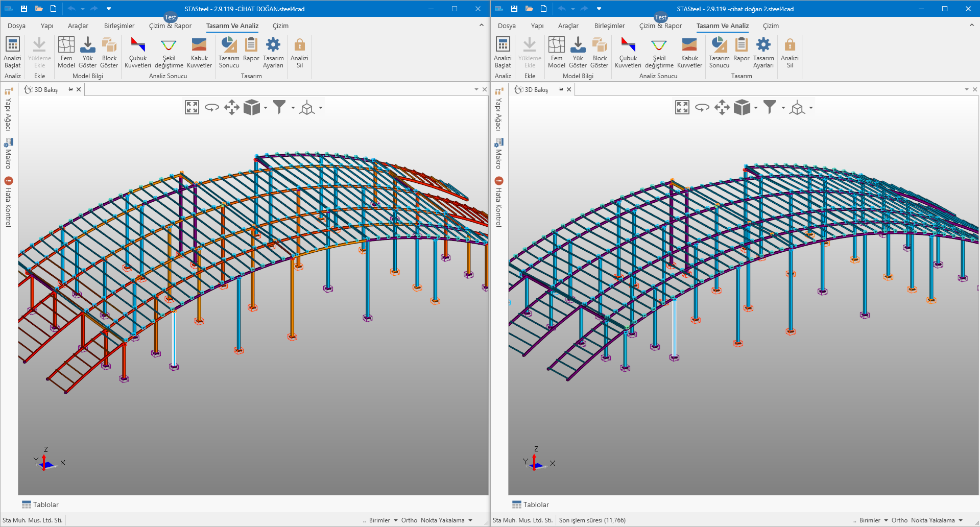980x527 pixels.
Task: Open view cube dropdown arrow in right viewport
Action: click(x=756, y=108)
